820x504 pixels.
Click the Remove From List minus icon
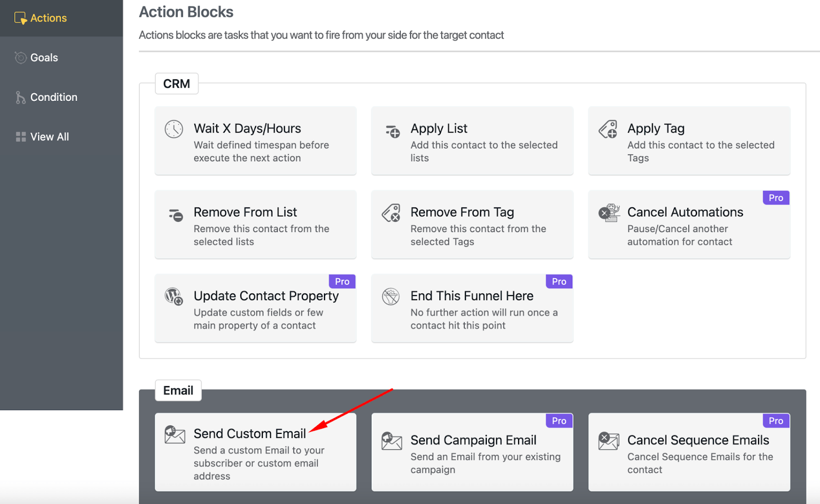176,215
